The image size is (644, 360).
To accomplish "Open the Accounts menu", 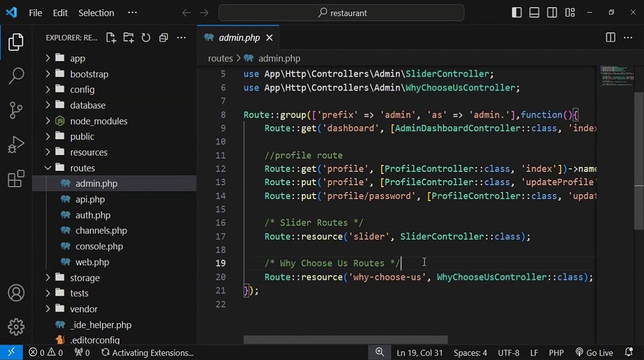I will 16,293.
